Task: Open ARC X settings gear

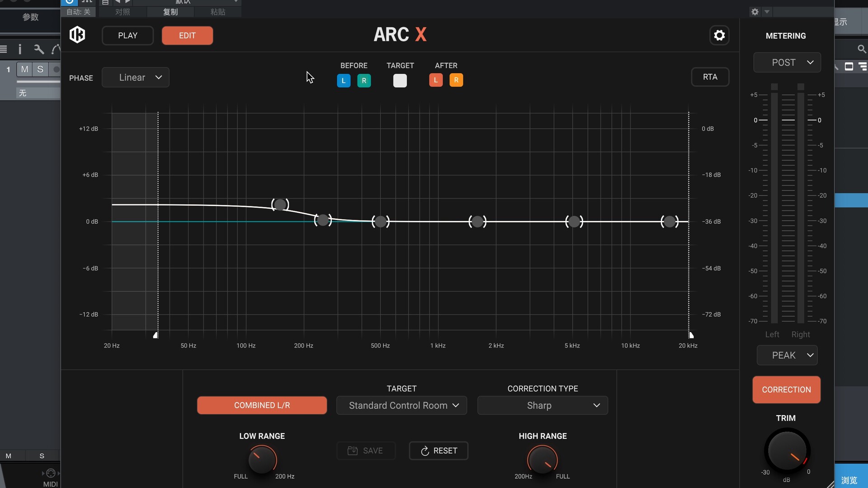Action: 719,35
